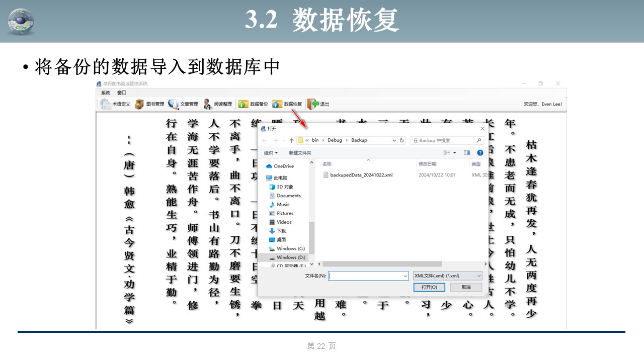644x362 pixels.
Task: Click the Debug path segment
Action: pos(335,140)
